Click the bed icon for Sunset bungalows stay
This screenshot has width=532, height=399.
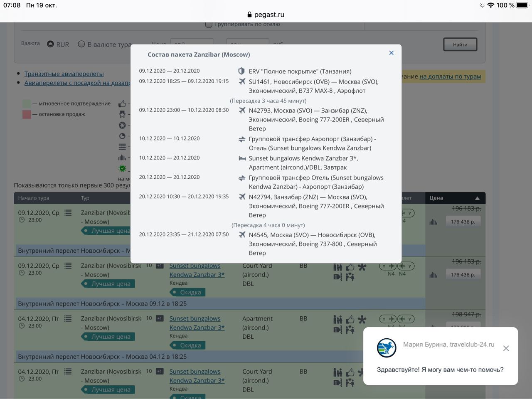click(242, 158)
